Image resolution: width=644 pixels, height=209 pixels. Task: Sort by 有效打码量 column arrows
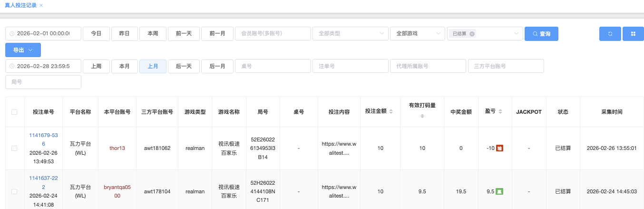(422, 116)
